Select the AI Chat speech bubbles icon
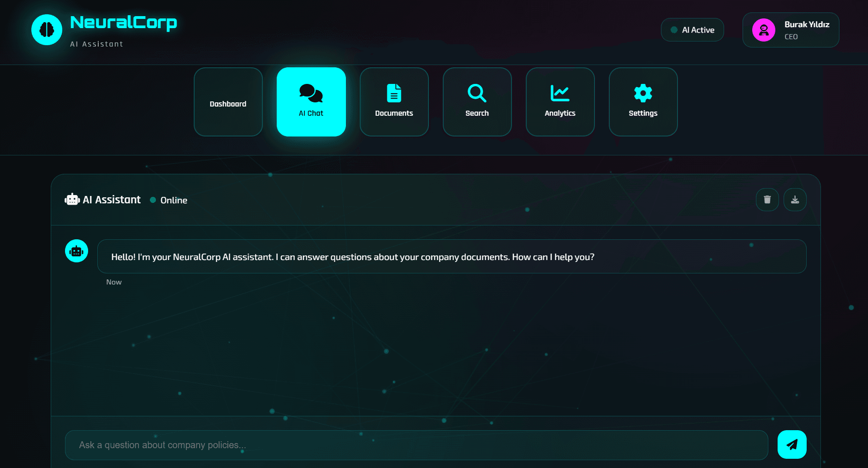Image resolution: width=868 pixels, height=468 pixels. pos(311,93)
